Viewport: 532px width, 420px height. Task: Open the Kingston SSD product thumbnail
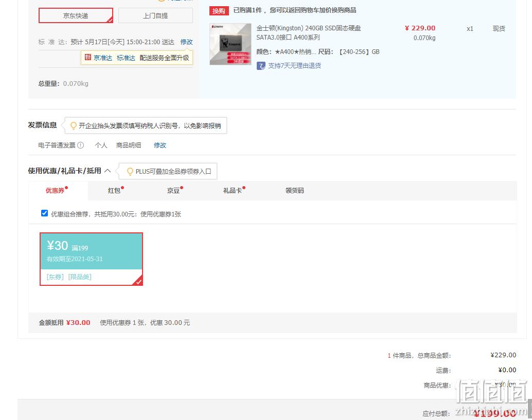pyautogui.click(x=230, y=44)
